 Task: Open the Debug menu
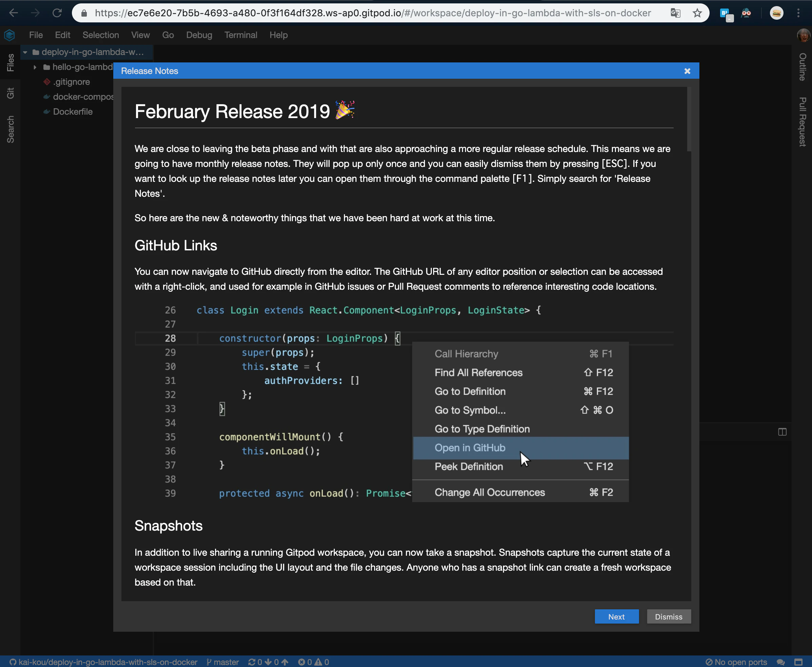[199, 35]
